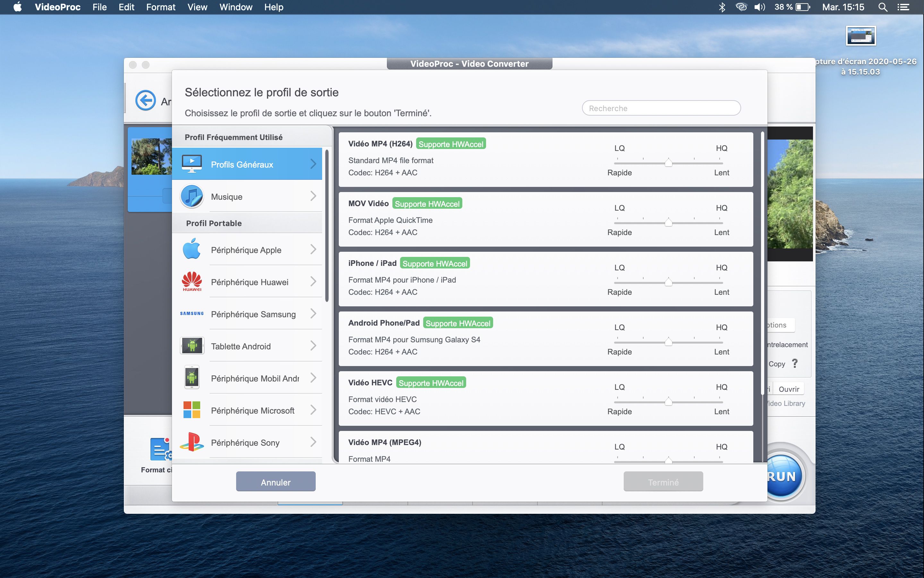Click the blue back arrow icon
The image size is (924, 578).
145,101
